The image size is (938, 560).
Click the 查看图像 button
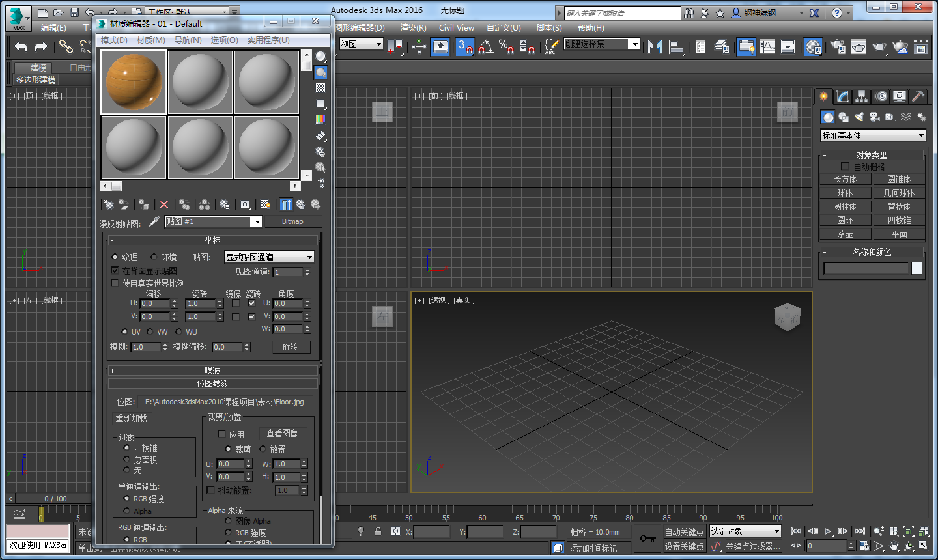[282, 433]
